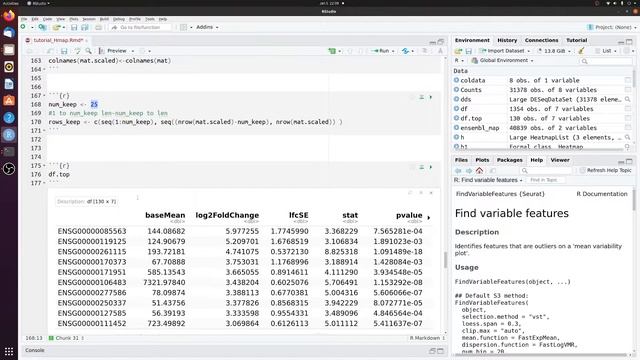This screenshot has width=640, height=360.
Task: Go to previous chunk arrow icon
Action: point(350,51)
